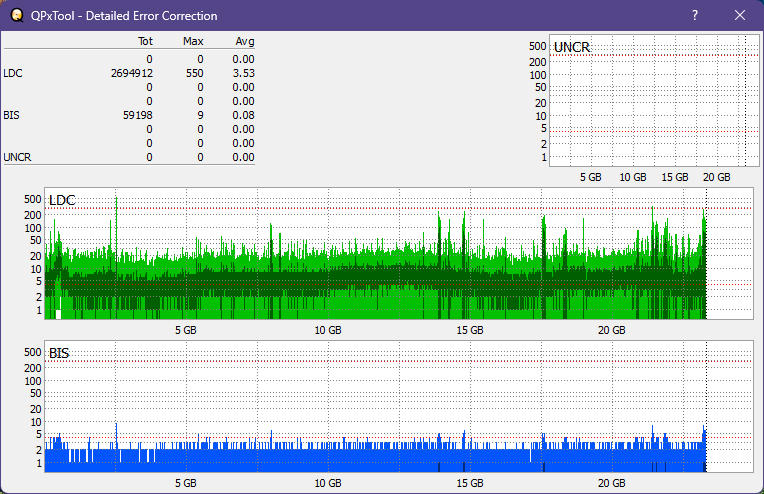Select the BIS total value 59198

click(x=138, y=115)
